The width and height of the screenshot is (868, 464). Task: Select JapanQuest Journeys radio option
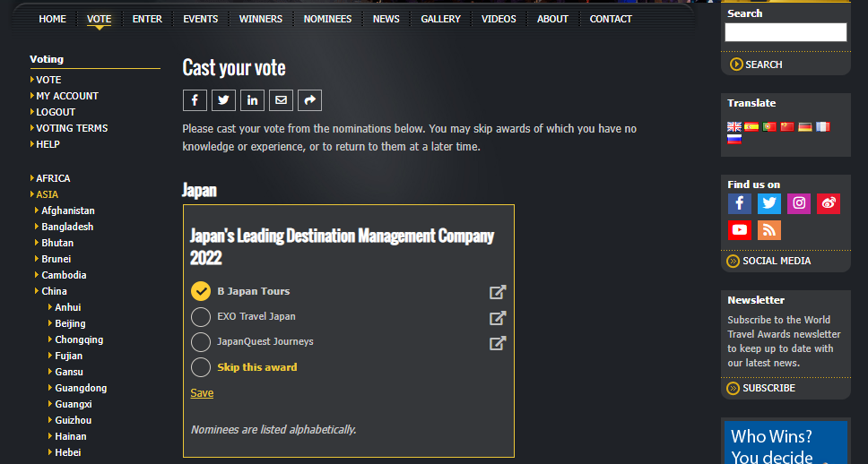coord(201,342)
